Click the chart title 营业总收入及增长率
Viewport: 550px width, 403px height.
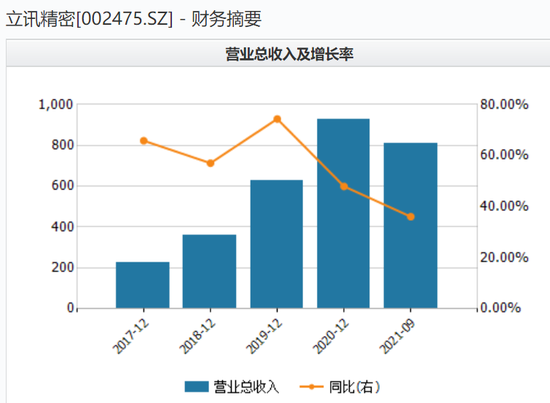click(289, 54)
